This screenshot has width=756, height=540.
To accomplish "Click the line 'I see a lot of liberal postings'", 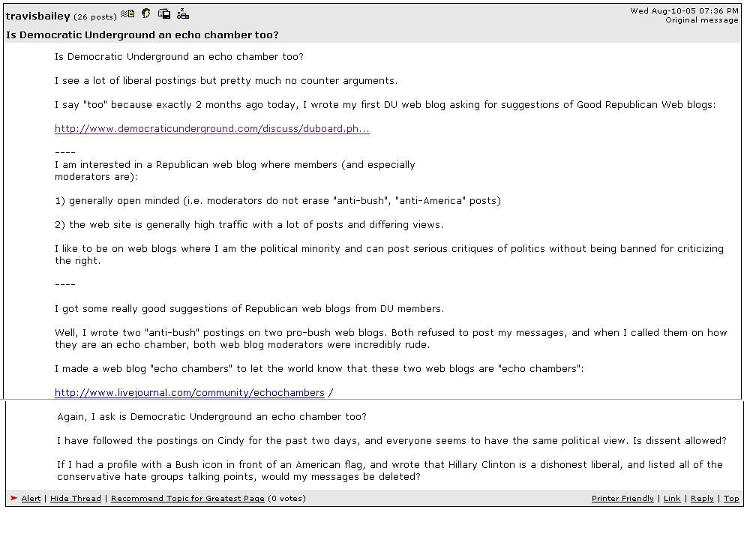I will [226, 80].
